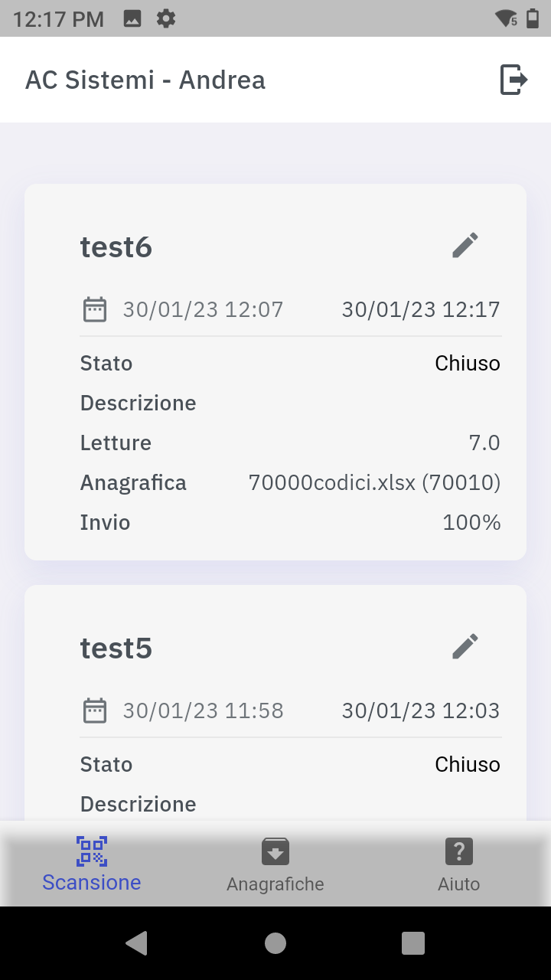Open the test5 session title
551x980 pixels.
(x=116, y=648)
